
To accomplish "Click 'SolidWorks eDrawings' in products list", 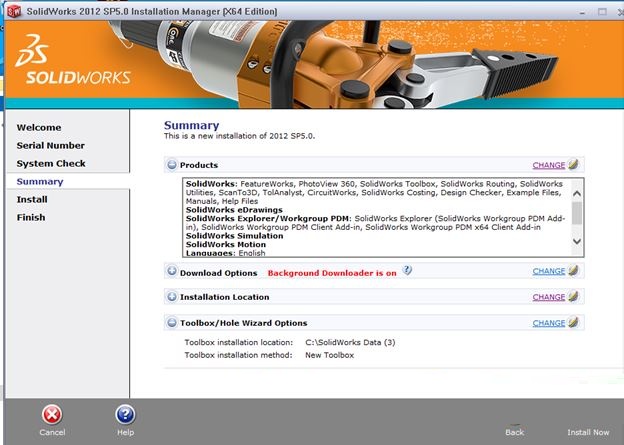I will coord(234,210).
